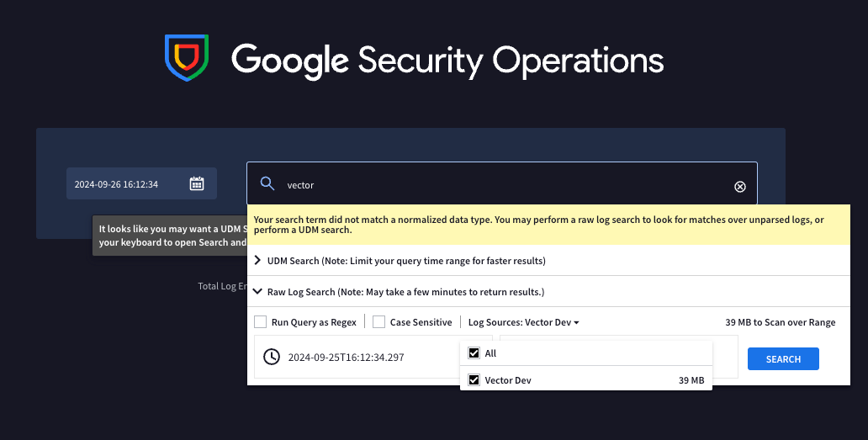The width and height of the screenshot is (868, 440).
Task: Click the '39 MB to Scan over Range' label
Action: tap(780, 322)
